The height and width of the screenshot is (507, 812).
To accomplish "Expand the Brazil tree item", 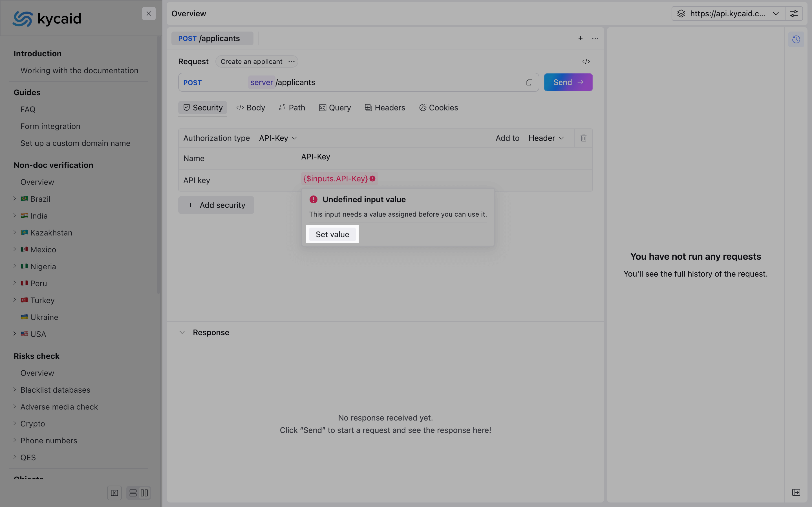I will (x=15, y=199).
